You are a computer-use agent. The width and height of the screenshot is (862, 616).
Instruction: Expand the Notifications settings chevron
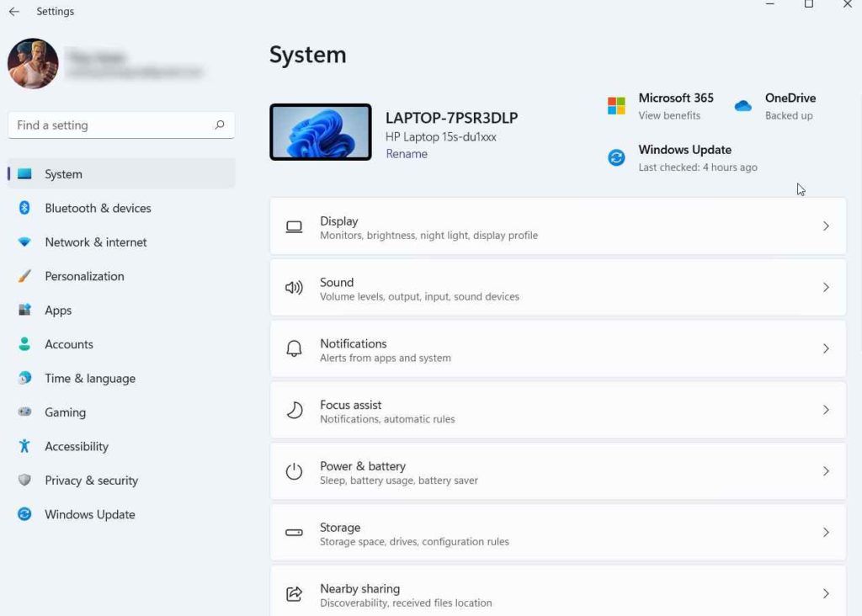[826, 348]
